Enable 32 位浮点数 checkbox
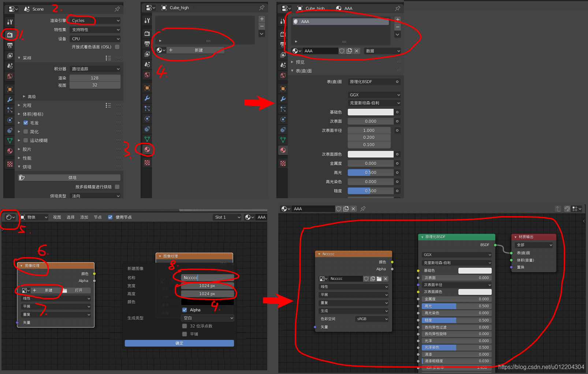The height and width of the screenshot is (374, 588). tap(185, 326)
